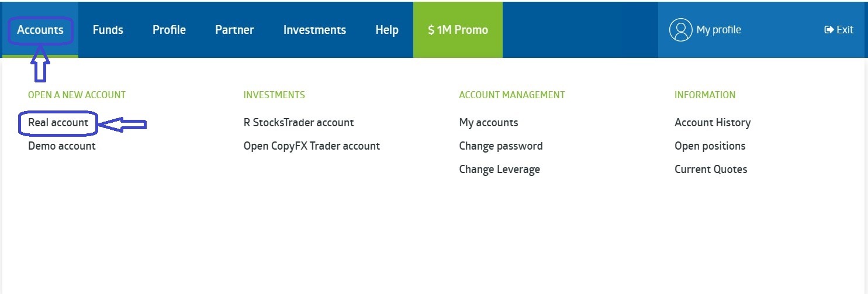The image size is (868, 294).
Task: View Account History
Action: tap(712, 123)
